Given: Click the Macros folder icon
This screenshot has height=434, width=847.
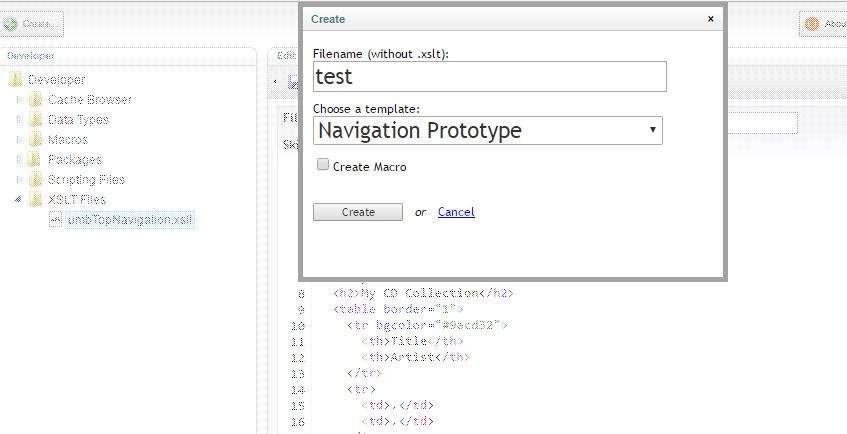Looking at the screenshot, I should tap(36, 140).
